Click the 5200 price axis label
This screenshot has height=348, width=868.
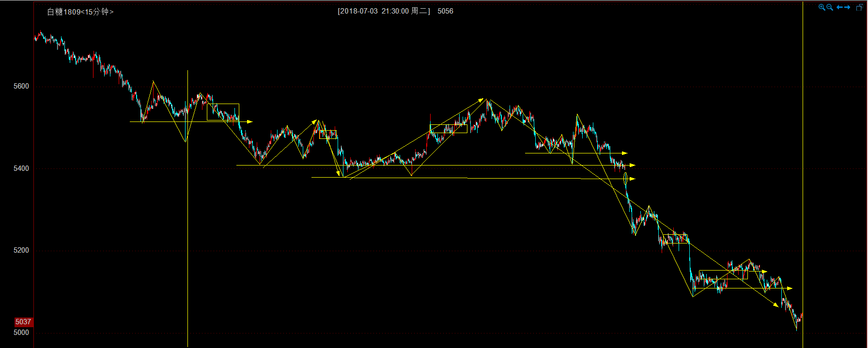click(21, 251)
